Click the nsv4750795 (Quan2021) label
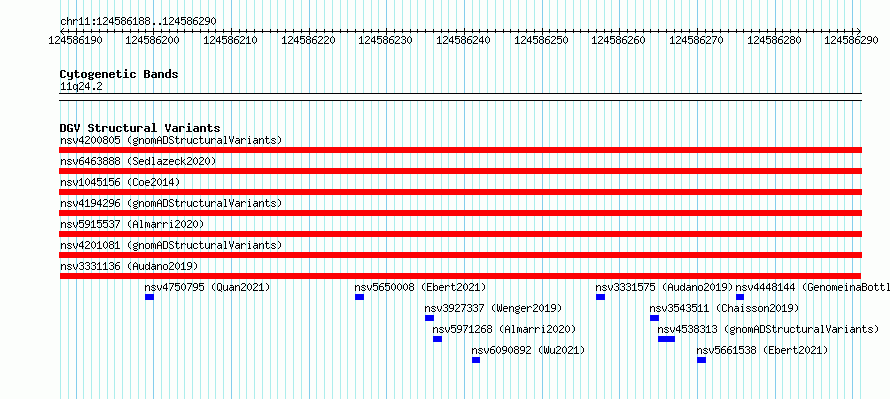The width and height of the screenshot is (890, 399). pyautogui.click(x=207, y=287)
